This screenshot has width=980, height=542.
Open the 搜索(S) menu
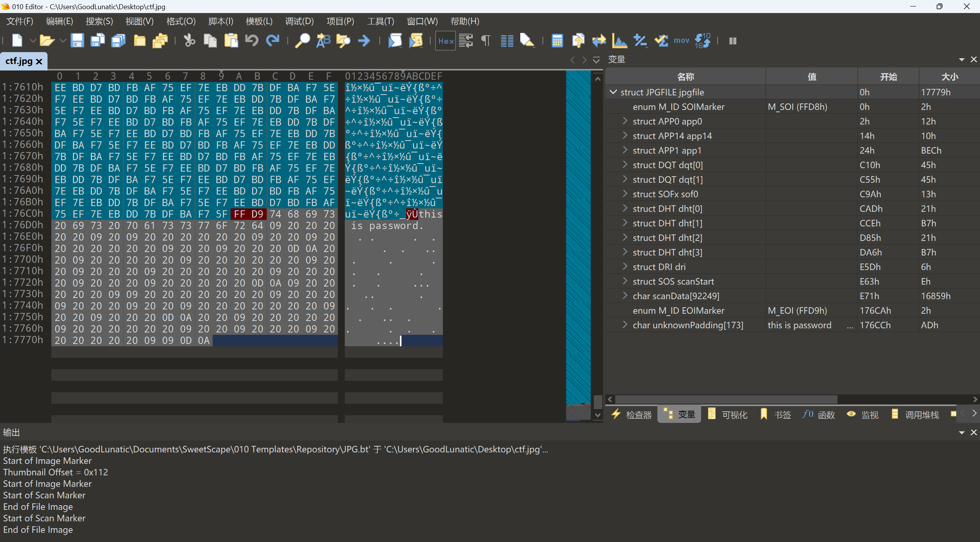(x=99, y=21)
